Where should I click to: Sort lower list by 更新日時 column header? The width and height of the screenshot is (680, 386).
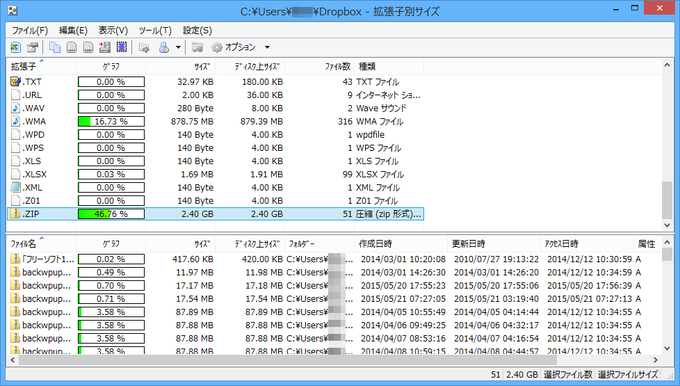(x=494, y=244)
